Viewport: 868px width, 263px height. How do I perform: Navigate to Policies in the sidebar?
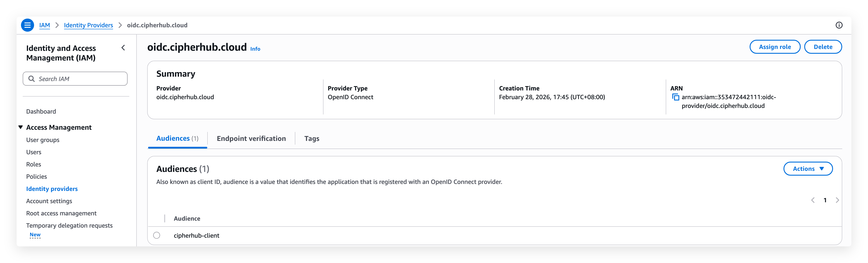pos(36,177)
